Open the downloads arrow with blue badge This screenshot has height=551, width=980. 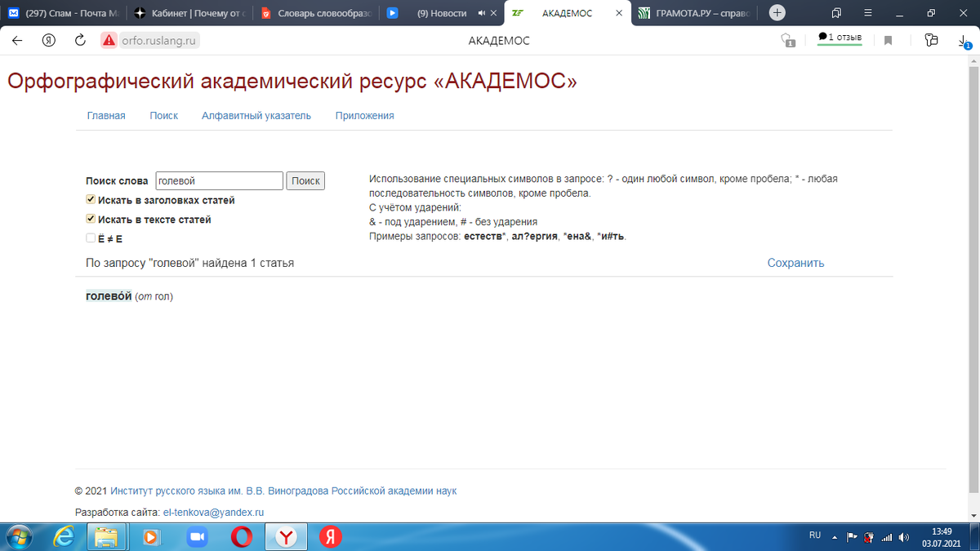[962, 41]
